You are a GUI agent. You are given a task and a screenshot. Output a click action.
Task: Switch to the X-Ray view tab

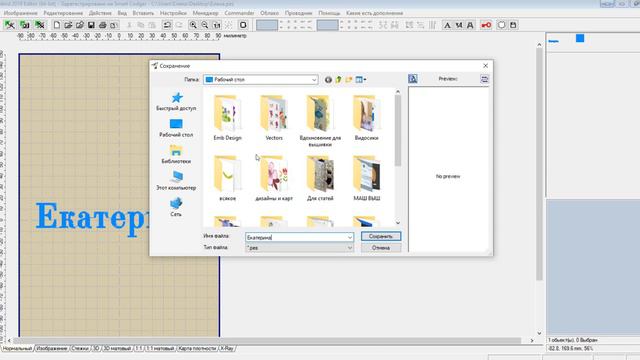227,349
